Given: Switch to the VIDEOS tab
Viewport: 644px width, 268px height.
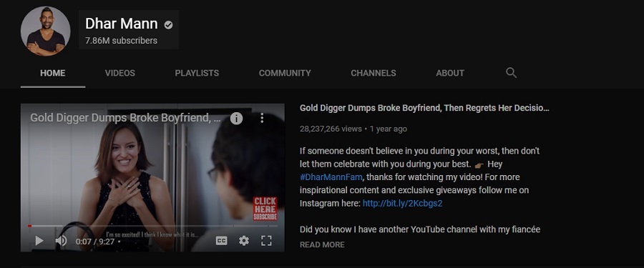Looking at the screenshot, I should coord(120,73).
